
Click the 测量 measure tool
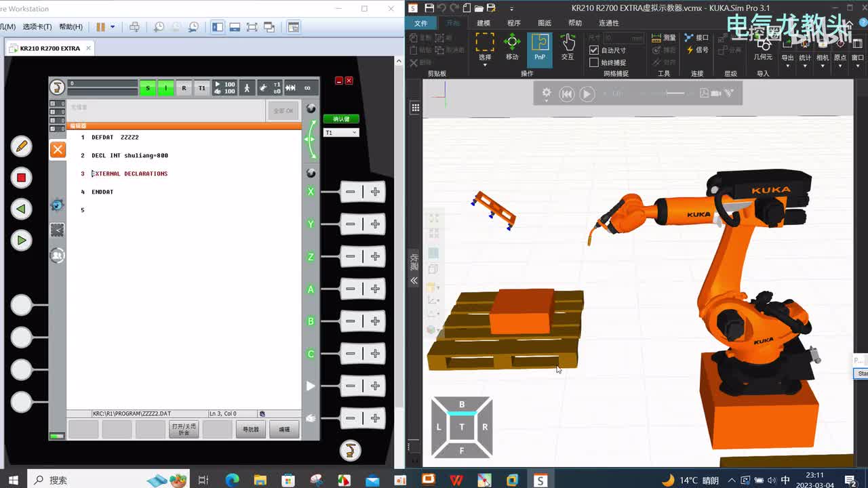pyautogui.click(x=664, y=38)
